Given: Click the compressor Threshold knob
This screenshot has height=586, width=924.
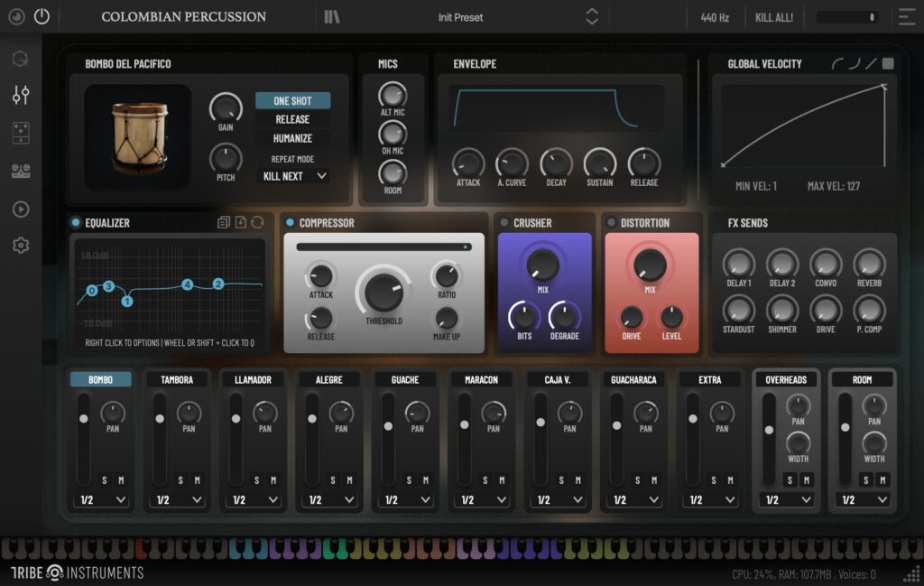Looking at the screenshot, I should click(x=383, y=292).
